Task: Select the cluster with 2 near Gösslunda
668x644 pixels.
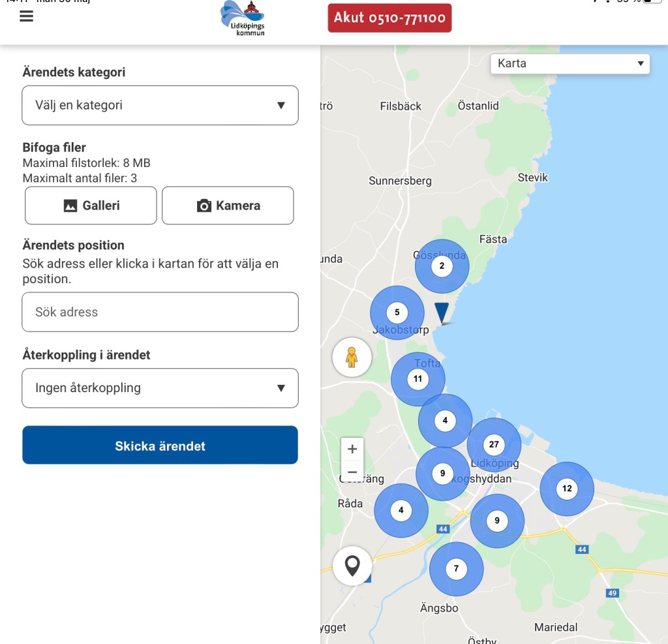Action: 442,266
